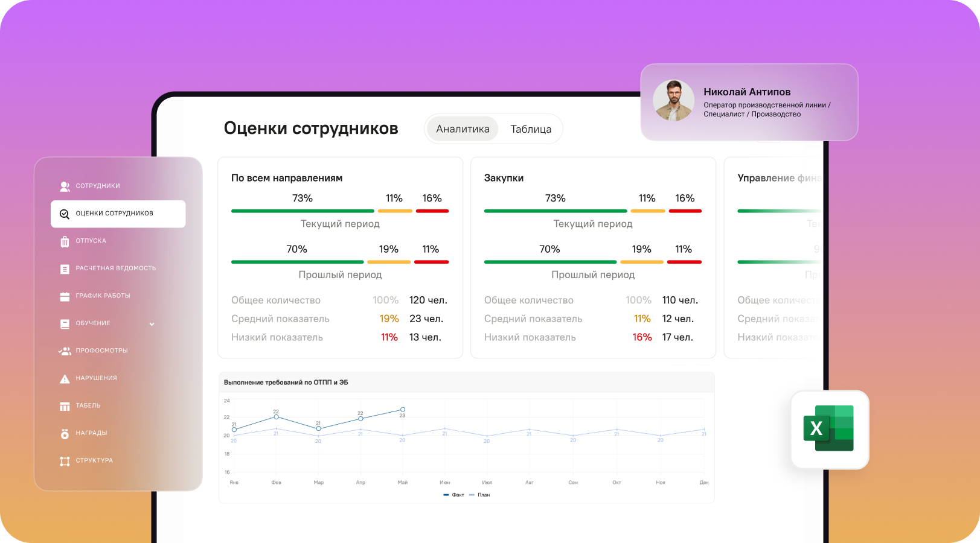980x543 pixels.
Task: Click the "Июн" month label on chart axis
Action: click(445, 483)
